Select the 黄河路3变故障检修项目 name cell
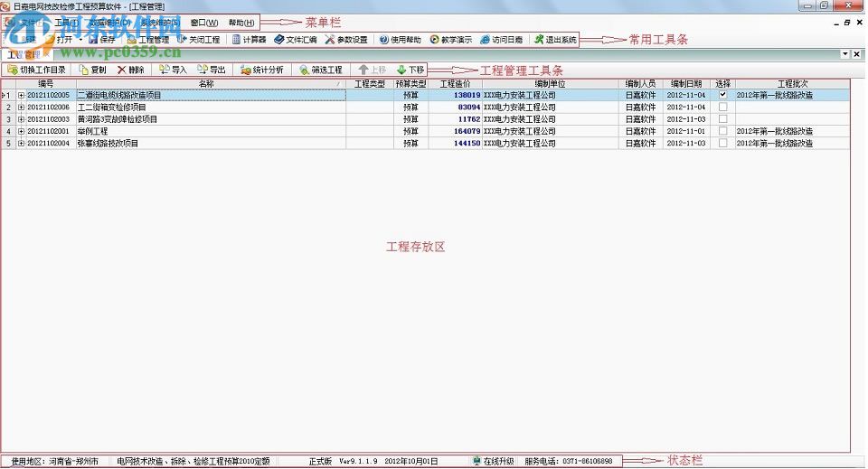 [211, 119]
